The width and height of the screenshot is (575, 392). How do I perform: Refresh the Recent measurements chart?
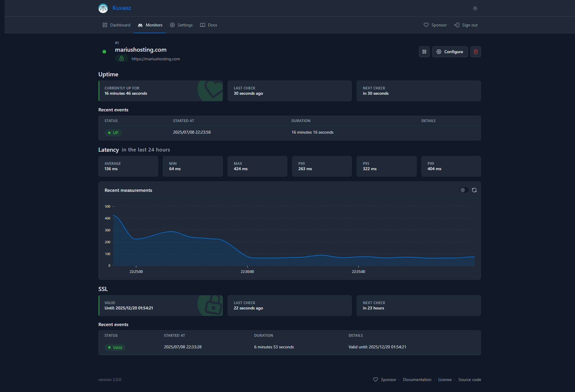[474, 190]
